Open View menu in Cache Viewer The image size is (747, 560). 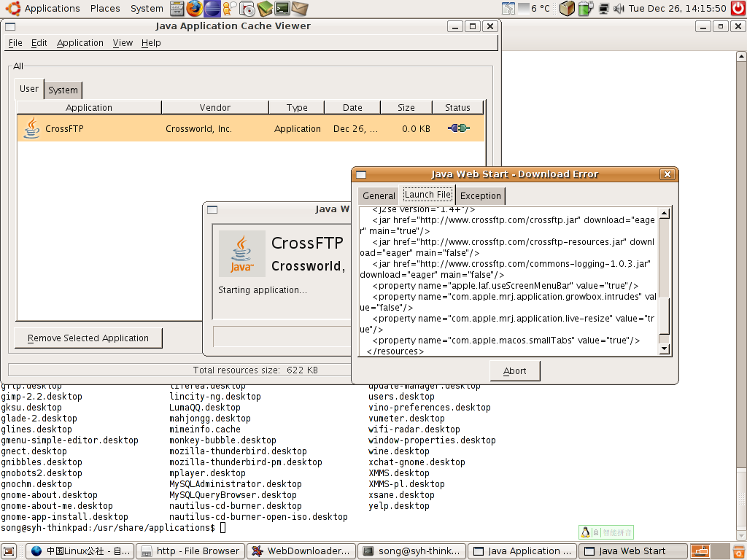pyautogui.click(x=123, y=43)
